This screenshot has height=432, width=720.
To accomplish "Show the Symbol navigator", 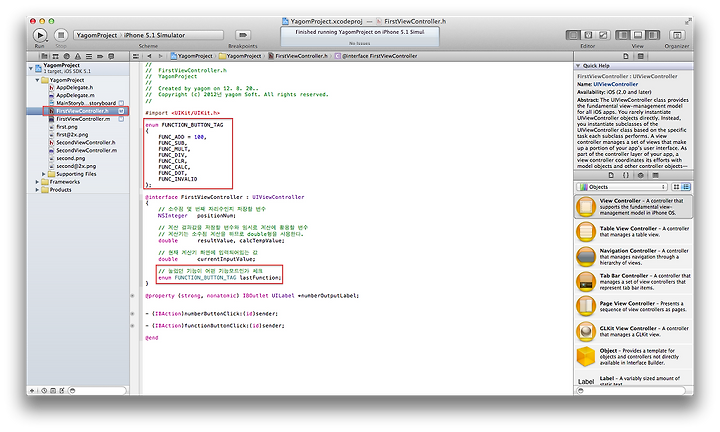I will 56,56.
